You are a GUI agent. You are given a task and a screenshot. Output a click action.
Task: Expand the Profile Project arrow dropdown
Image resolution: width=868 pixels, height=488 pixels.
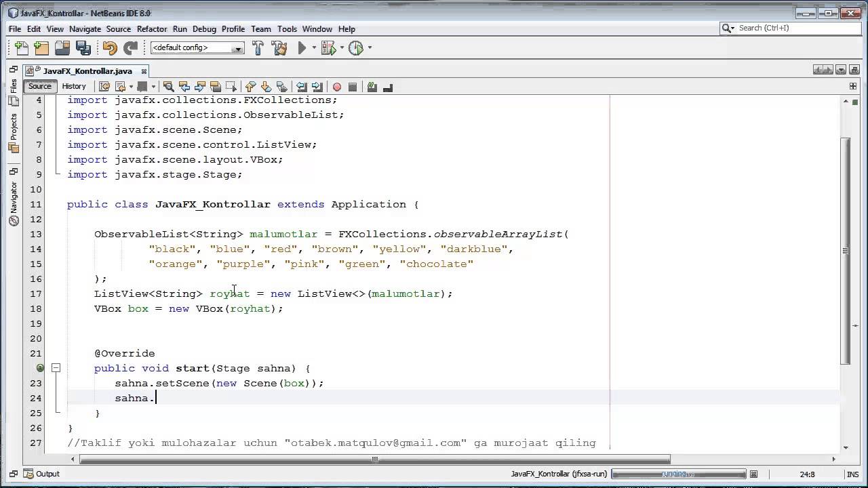click(369, 47)
